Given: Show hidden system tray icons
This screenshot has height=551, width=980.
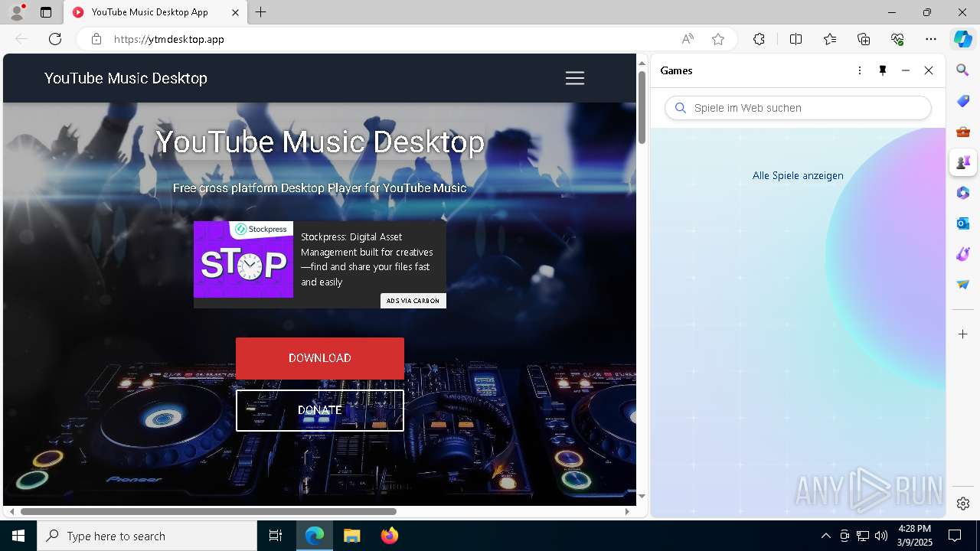Looking at the screenshot, I should click(x=825, y=536).
